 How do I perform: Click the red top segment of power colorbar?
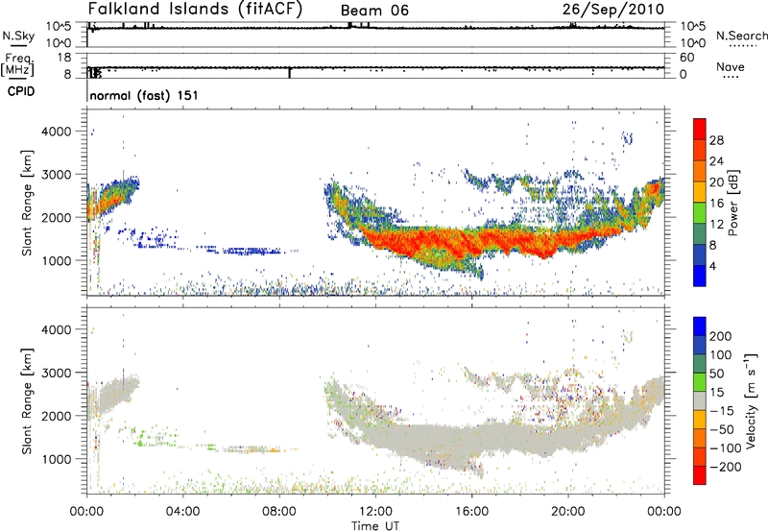click(700, 129)
